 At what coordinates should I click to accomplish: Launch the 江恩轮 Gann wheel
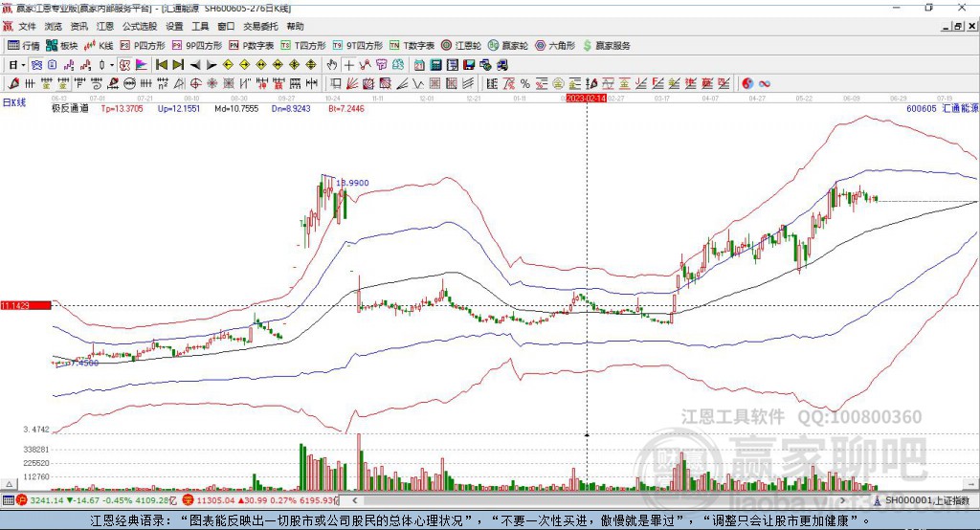(x=461, y=46)
